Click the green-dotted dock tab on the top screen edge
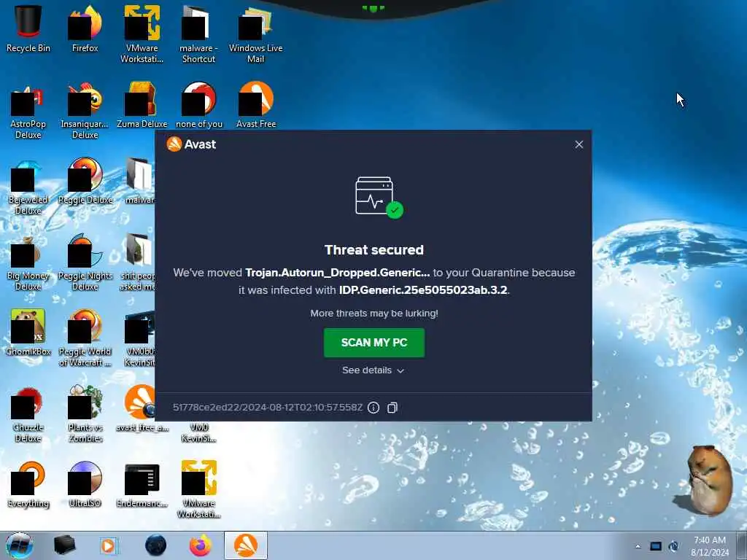 [373, 8]
